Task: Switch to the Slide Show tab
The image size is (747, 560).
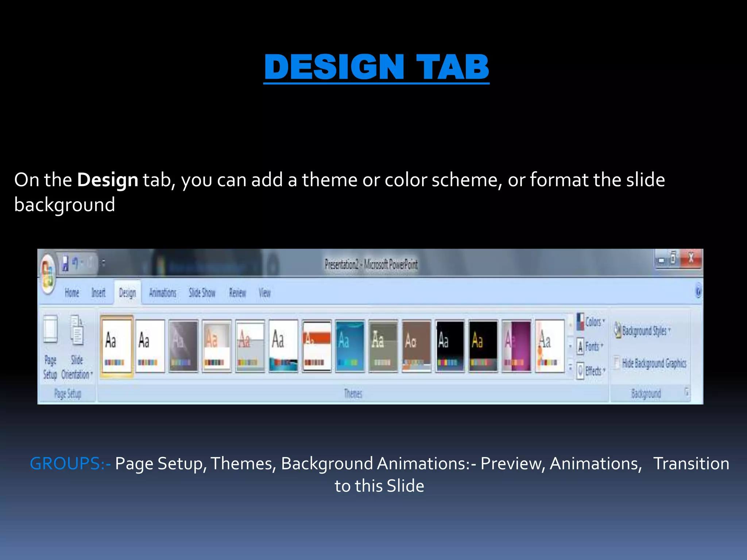Action: tap(202, 293)
